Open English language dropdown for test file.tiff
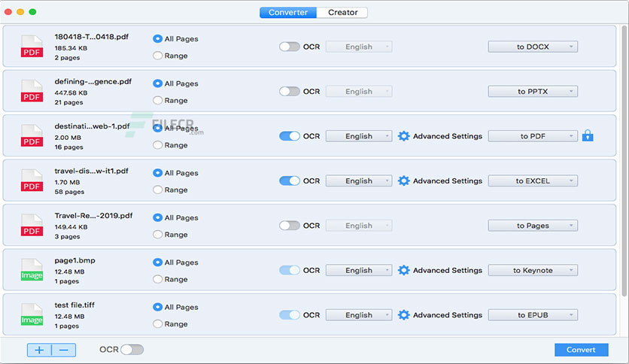 (x=359, y=315)
